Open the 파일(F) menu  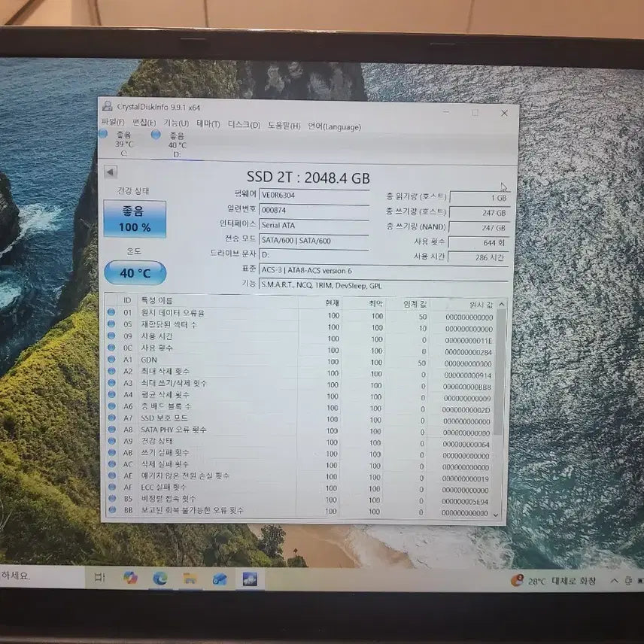pos(113,122)
